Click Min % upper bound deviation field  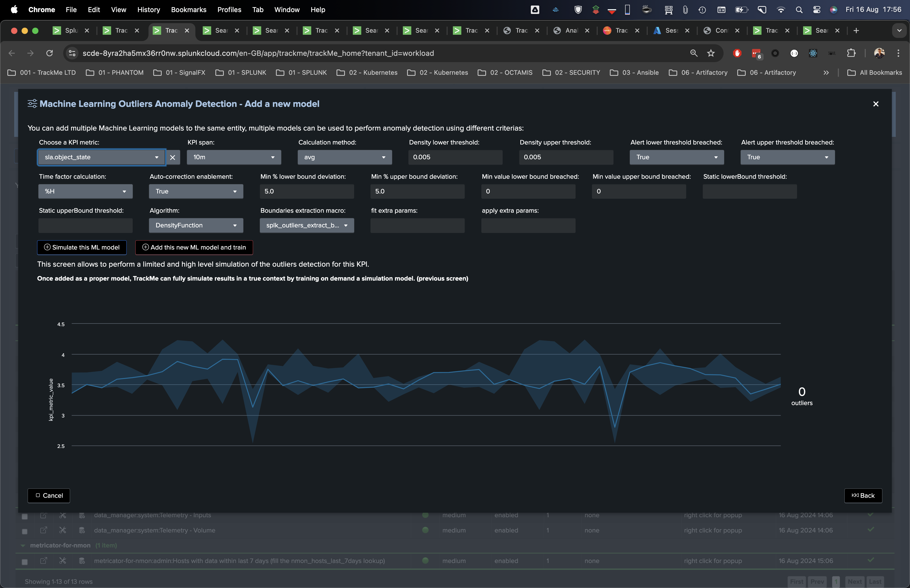click(417, 191)
